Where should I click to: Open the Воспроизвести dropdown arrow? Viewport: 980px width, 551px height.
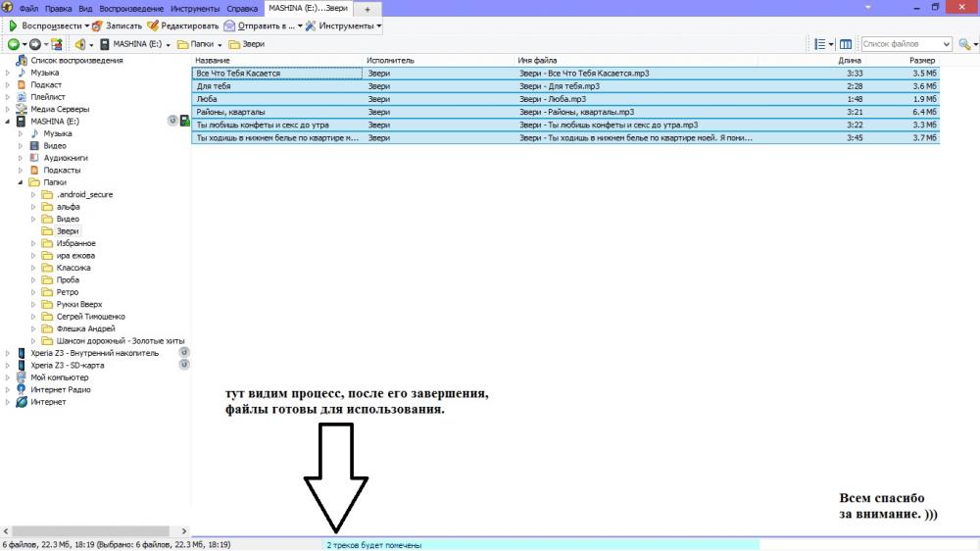pos(87,26)
